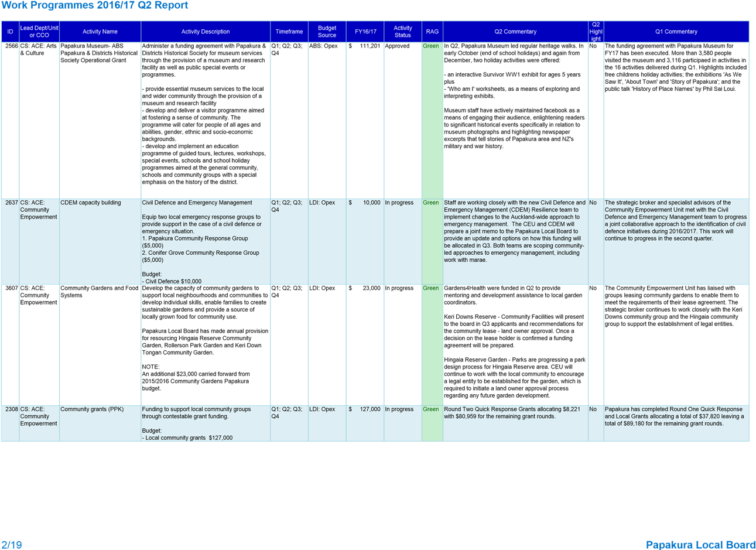Click the report title Work Programmes 2016/17 Q2 Report

95,6
